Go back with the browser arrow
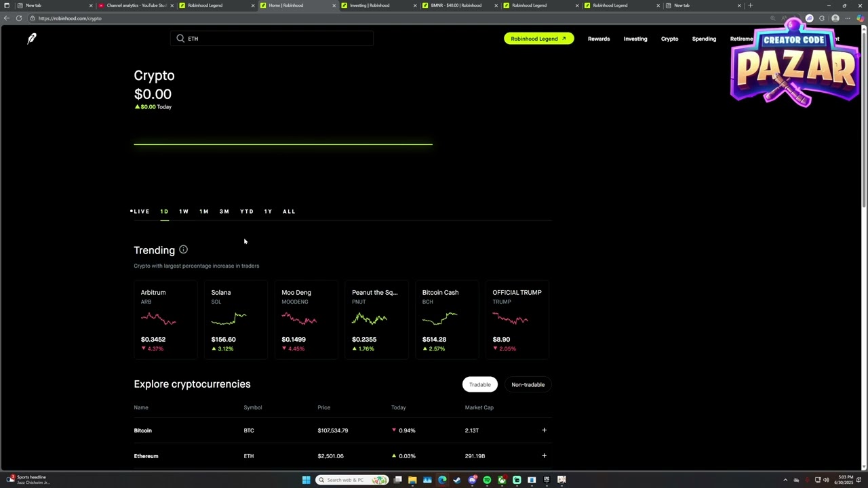 (7, 18)
